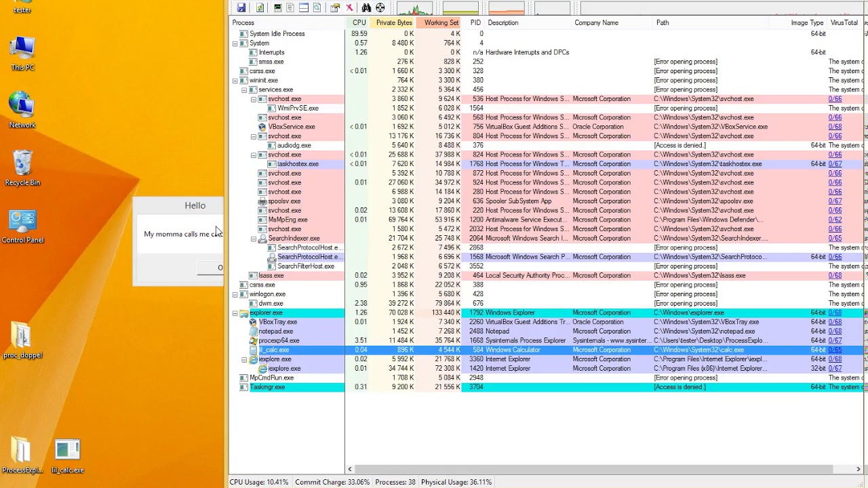Select the ProcessExpl... folder on desktop
The height and width of the screenshot is (488, 868).
[x=22, y=456]
